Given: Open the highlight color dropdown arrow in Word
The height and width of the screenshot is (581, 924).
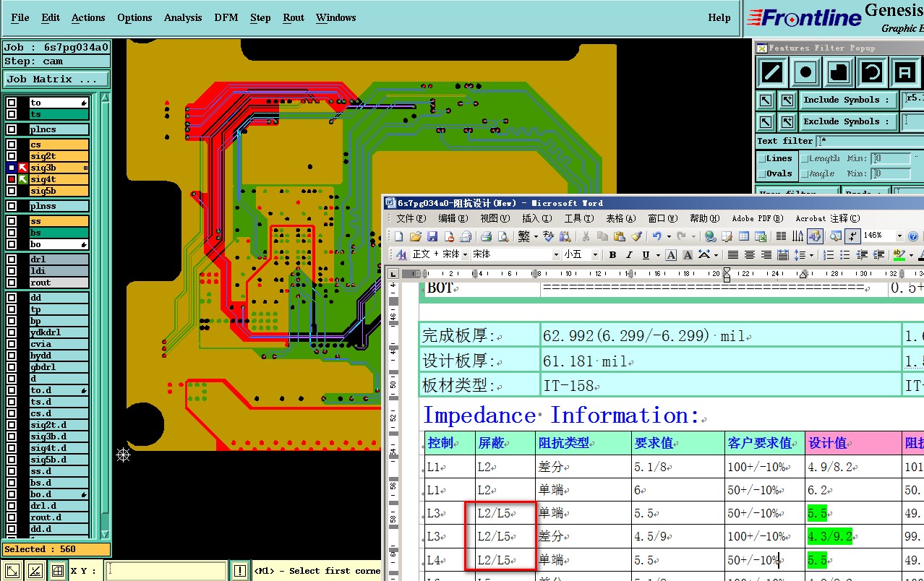Looking at the screenshot, I should [x=911, y=255].
